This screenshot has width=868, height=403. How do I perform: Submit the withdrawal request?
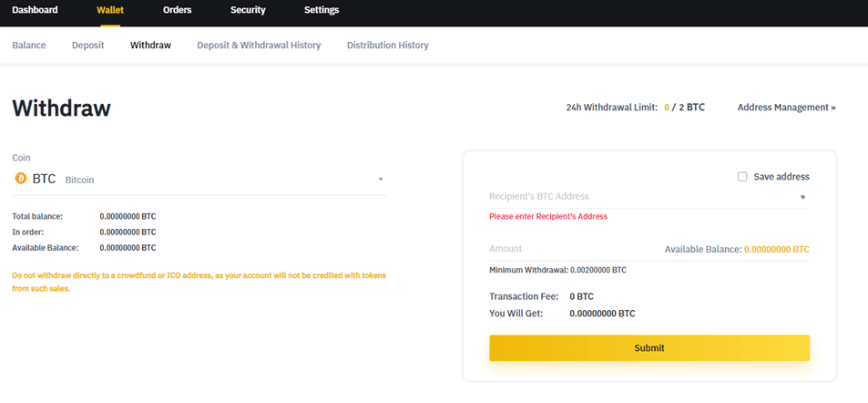point(649,348)
